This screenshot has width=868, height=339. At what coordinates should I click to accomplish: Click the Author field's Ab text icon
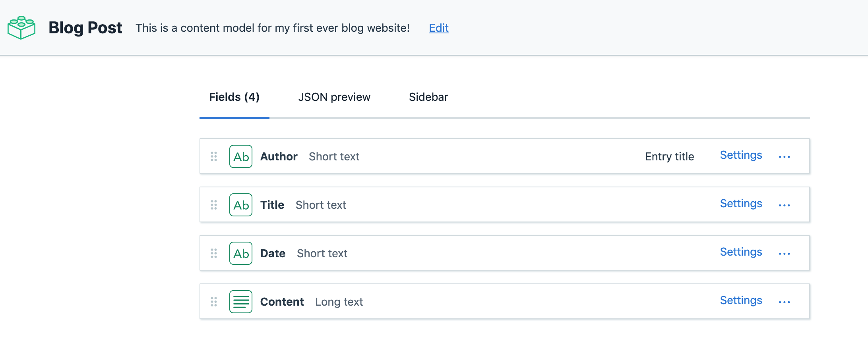pyautogui.click(x=241, y=156)
